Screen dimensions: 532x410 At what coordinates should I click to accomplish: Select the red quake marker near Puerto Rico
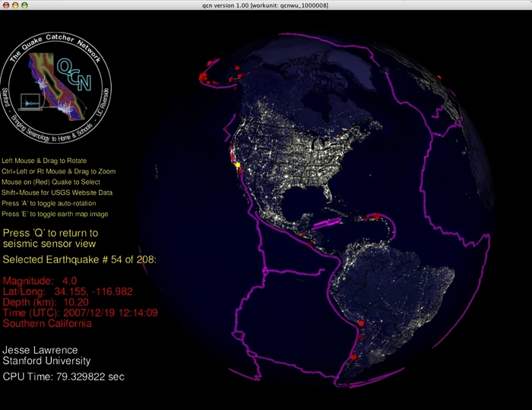(x=375, y=217)
